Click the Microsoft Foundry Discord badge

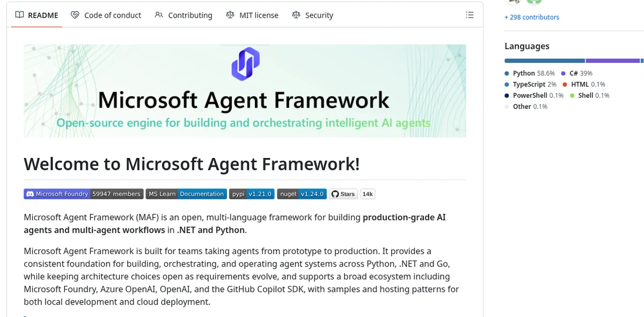click(83, 194)
